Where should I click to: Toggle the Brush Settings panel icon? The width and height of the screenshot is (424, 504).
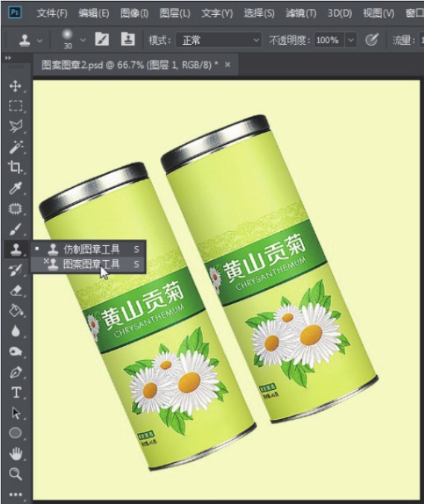[x=102, y=40]
